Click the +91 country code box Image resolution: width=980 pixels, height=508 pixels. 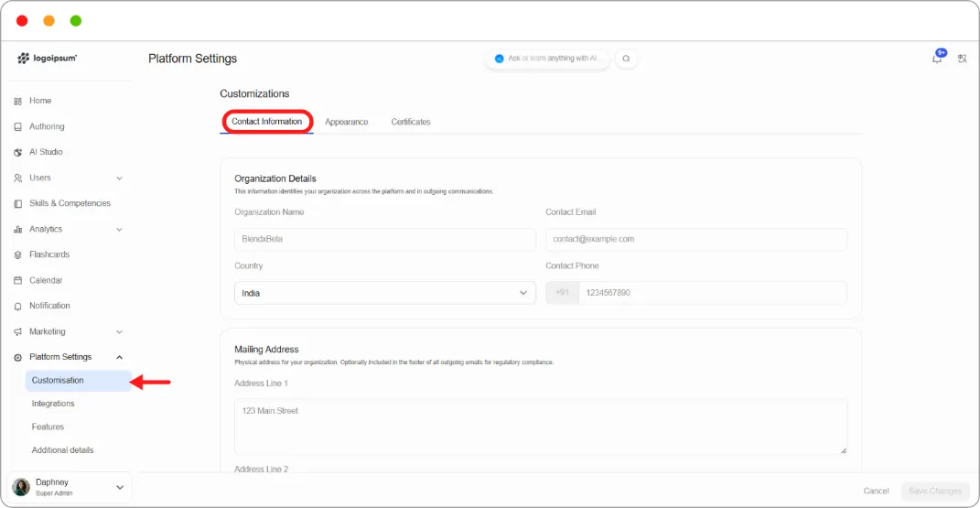[563, 292]
